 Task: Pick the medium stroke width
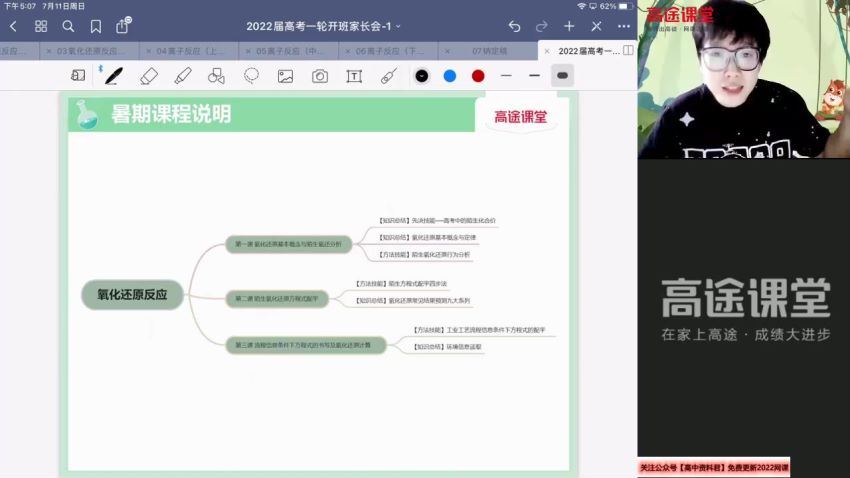pos(535,76)
